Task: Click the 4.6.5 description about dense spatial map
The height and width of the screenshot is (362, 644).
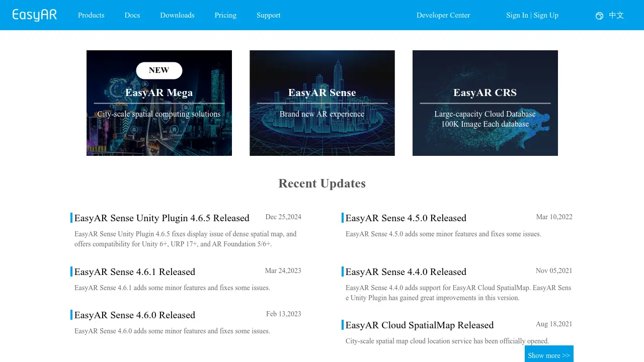Action: pyautogui.click(x=186, y=239)
